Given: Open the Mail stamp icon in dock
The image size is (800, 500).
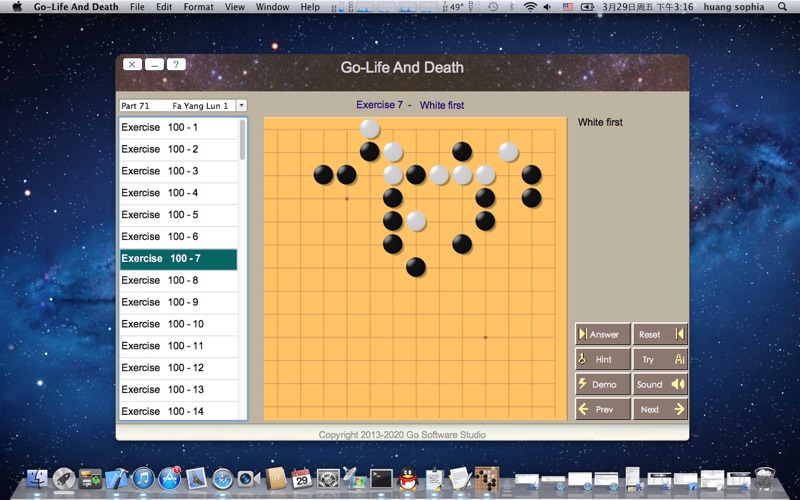Looking at the screenshot, I should (x=196, y=479).
